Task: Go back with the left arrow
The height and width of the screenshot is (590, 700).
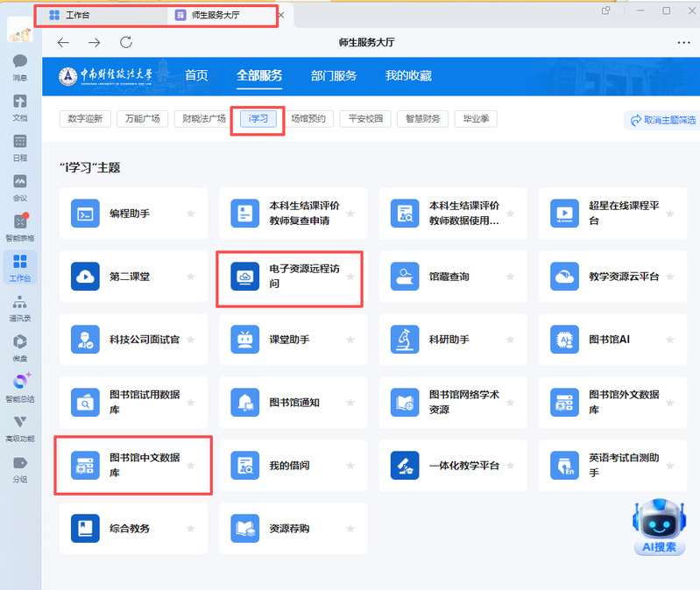Action: coord(63,42)
